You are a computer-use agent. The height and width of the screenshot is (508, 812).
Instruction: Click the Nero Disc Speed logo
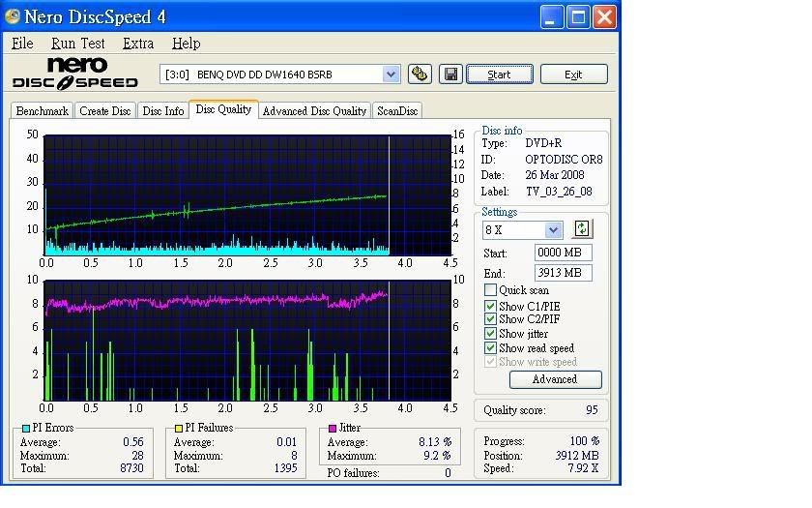75,74
